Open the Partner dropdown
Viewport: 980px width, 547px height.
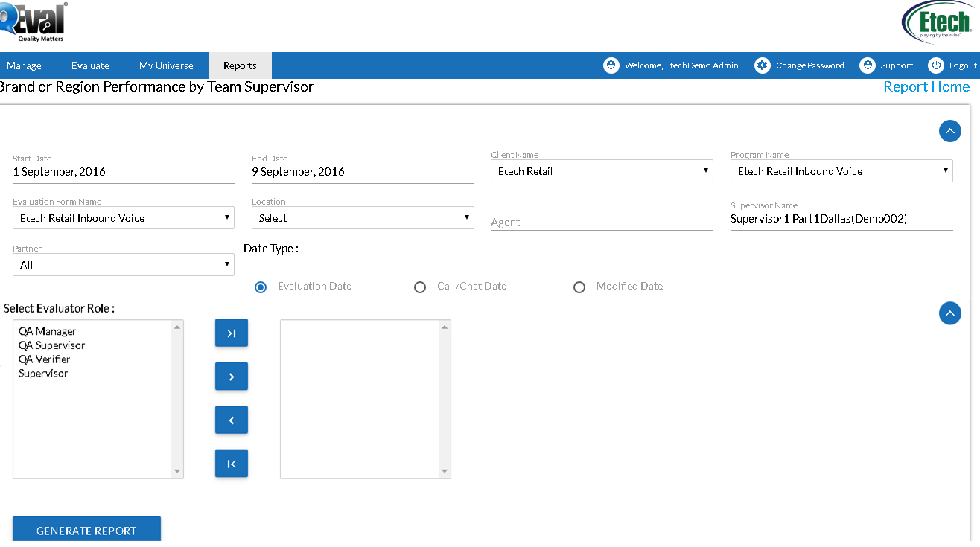(x=124, y=265)
